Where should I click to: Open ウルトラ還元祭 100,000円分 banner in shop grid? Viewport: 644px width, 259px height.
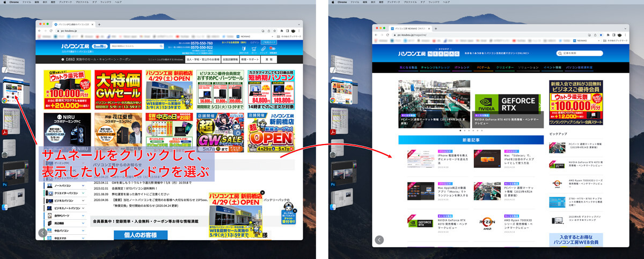pos(67,89)
